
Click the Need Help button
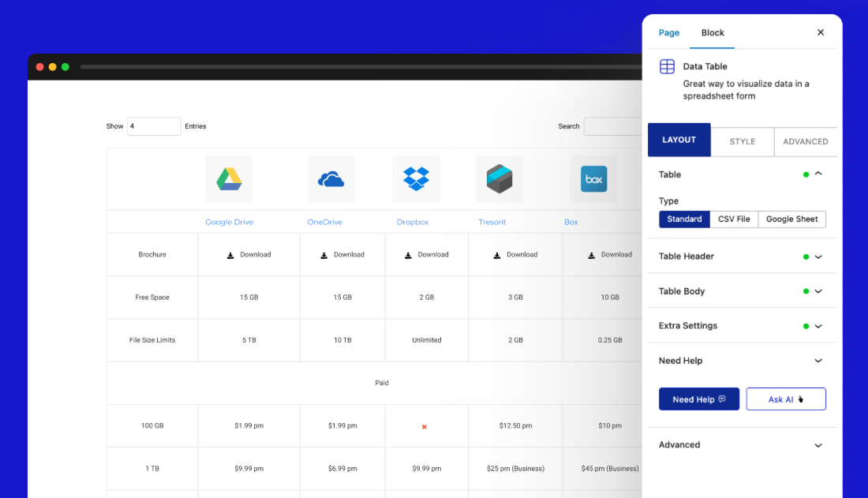[699, 399]
